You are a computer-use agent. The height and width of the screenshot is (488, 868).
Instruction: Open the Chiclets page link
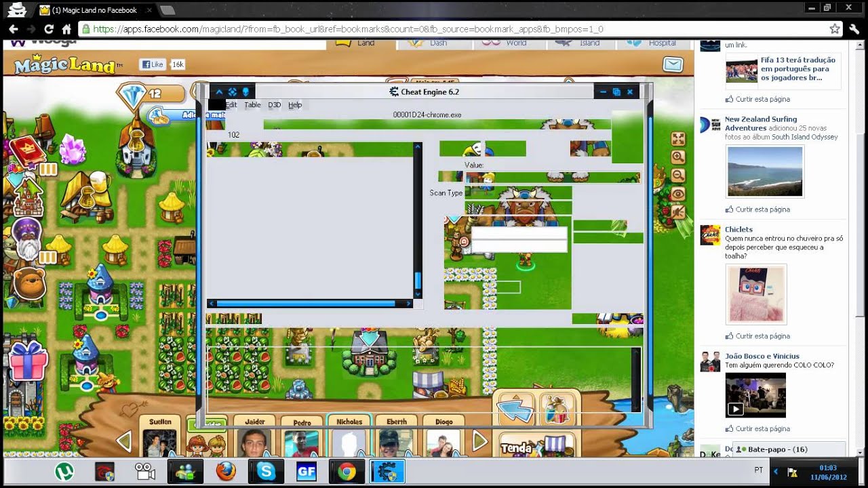[x=738, y=229]
